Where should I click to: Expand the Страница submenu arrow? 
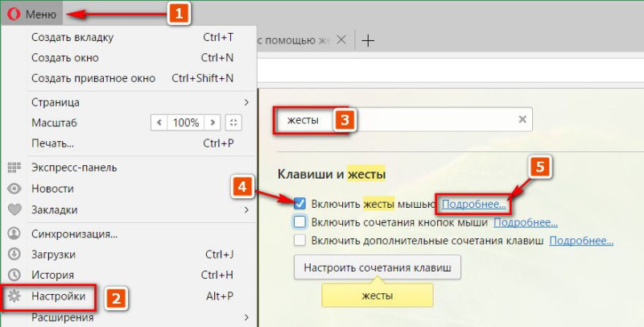246,102
